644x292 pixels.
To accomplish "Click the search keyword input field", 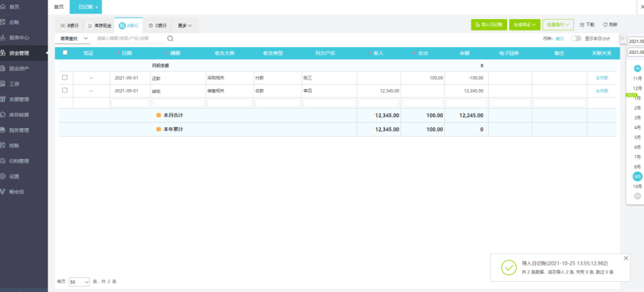I will click(x=129, y=38).
